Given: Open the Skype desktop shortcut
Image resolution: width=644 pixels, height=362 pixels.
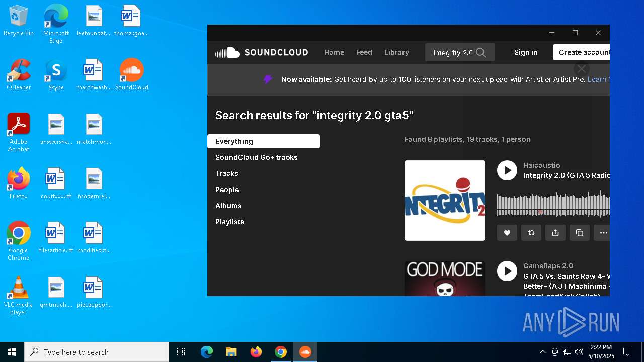Looking at the screenshot, I should (x=56, y=75).
